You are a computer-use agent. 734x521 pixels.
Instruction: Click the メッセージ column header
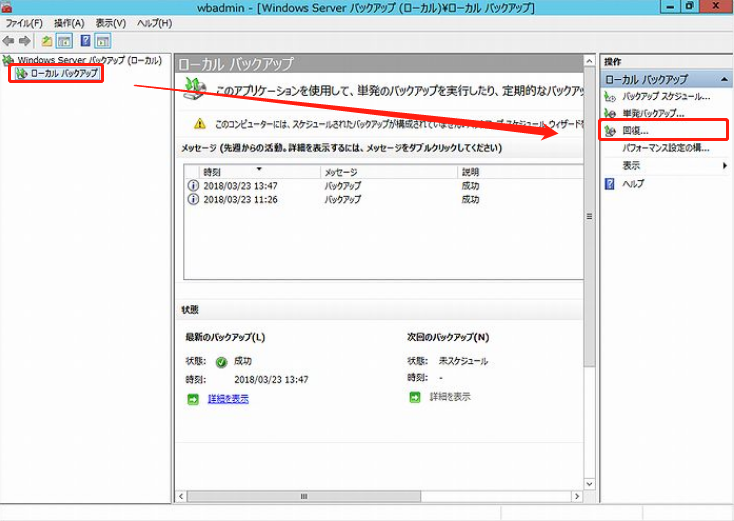click(389, 172)
